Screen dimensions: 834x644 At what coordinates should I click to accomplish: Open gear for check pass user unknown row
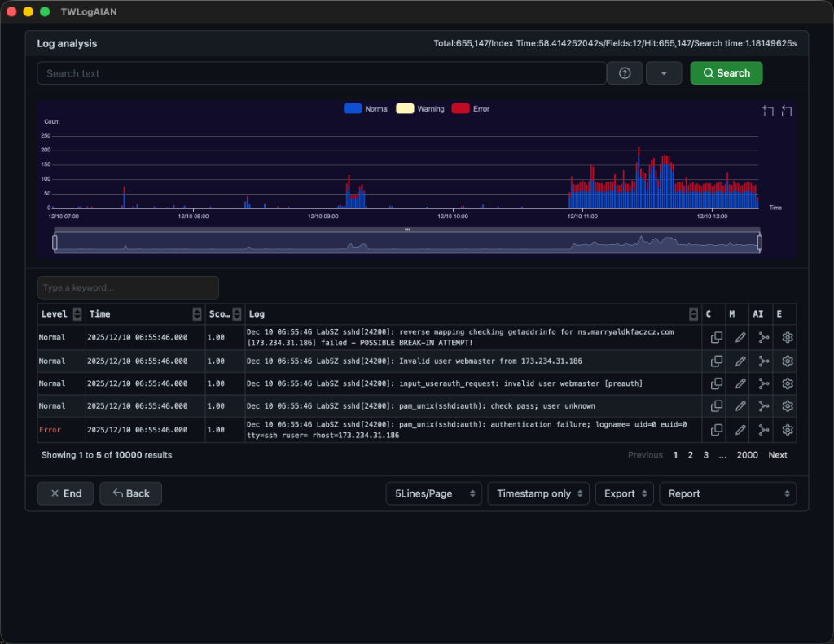point(788,405)
